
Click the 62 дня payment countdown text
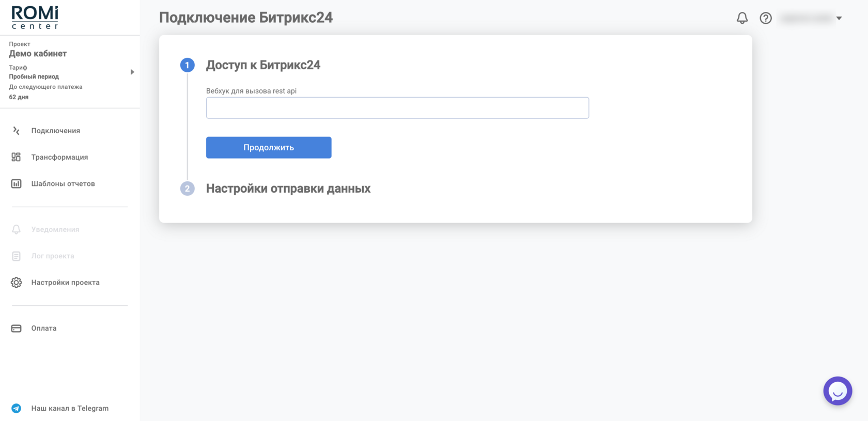(19, 97)
